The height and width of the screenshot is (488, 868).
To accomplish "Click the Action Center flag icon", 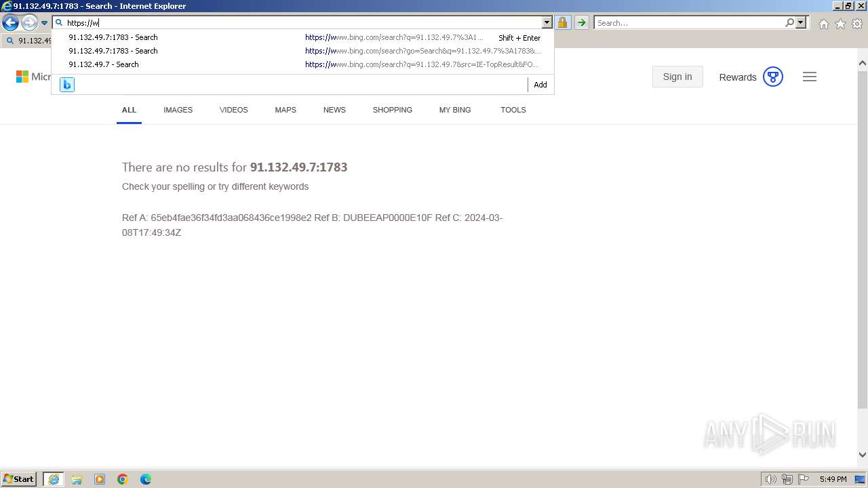I will (x=804, y=479).
